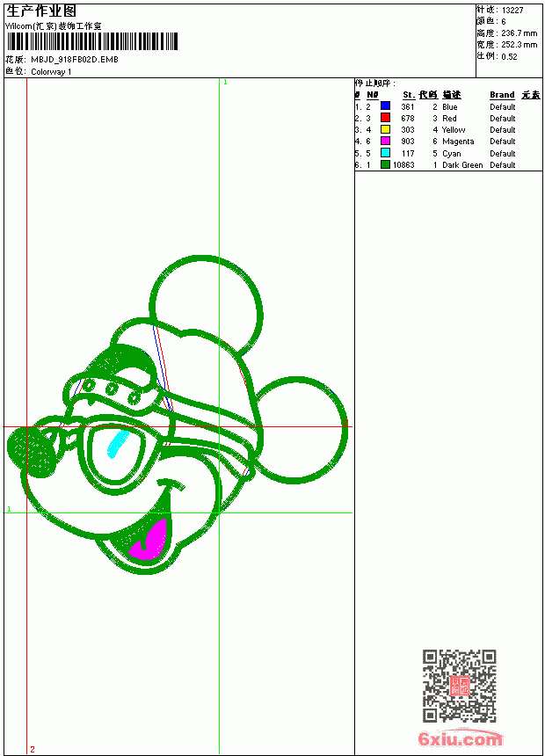Click the N# column header

tap(373, 95)
